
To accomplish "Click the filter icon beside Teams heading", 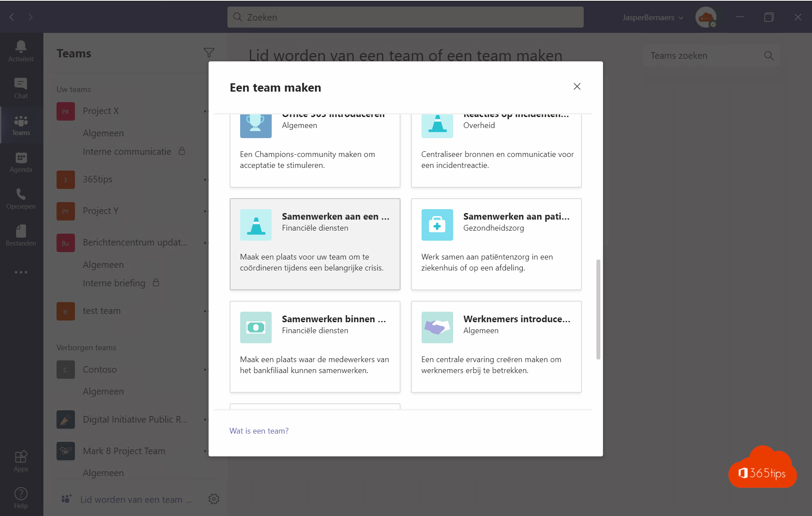I will 209,53.
